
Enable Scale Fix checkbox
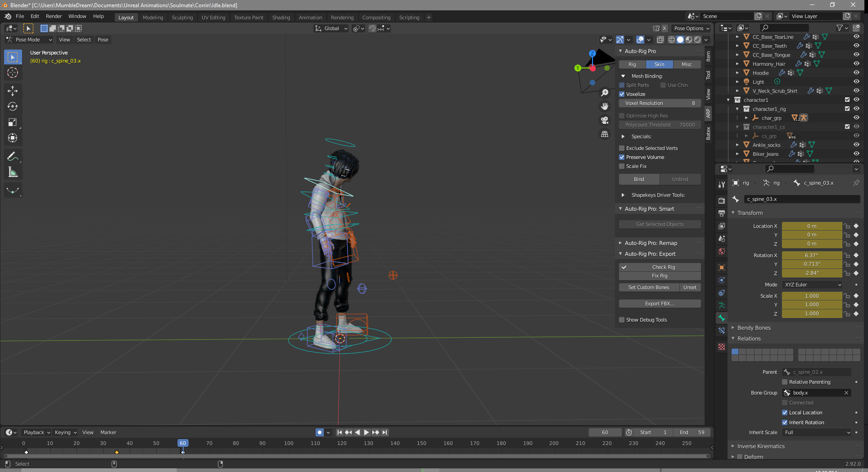tap(622, 166)
